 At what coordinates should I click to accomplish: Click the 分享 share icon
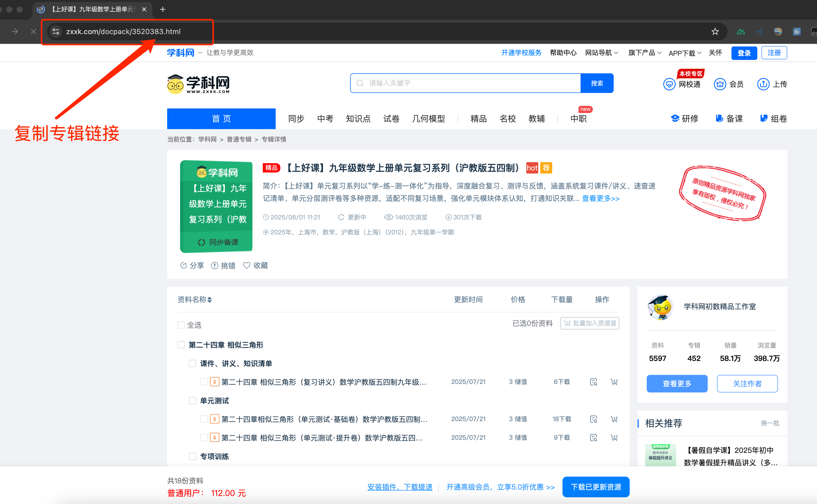click(x=183, y=265)
